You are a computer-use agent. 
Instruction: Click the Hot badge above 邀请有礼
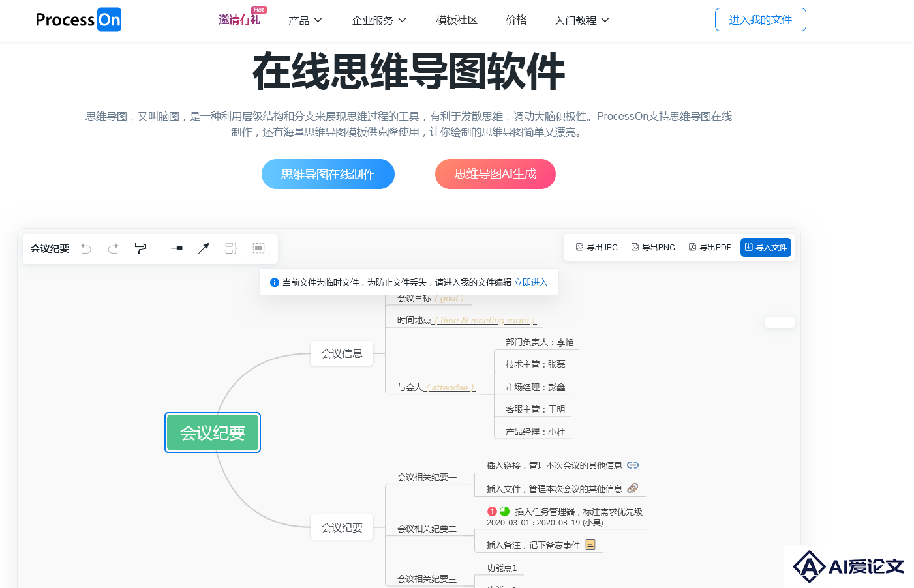(259, 10)
